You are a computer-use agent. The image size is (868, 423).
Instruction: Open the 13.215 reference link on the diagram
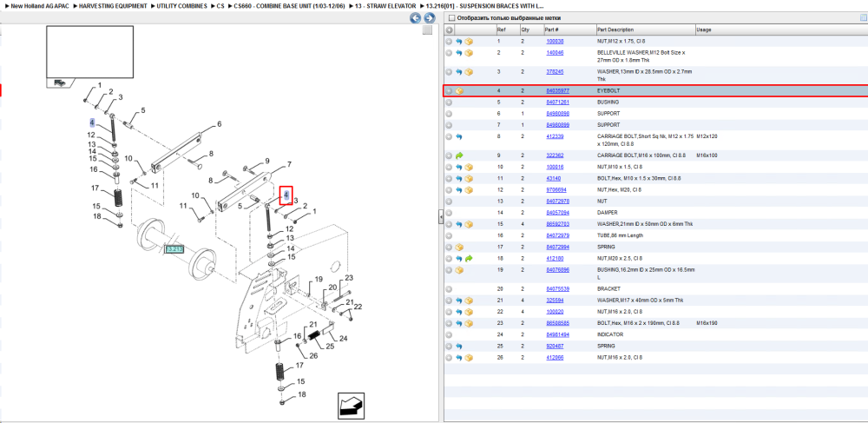pyautogui.click(x=174, y=249)
